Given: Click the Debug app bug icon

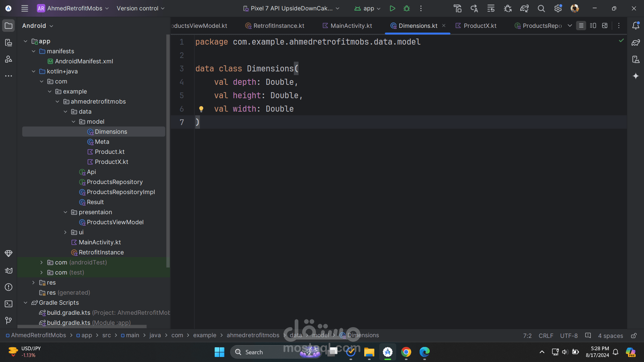Looking at the screenshot, I should click(x=407, y=8).
